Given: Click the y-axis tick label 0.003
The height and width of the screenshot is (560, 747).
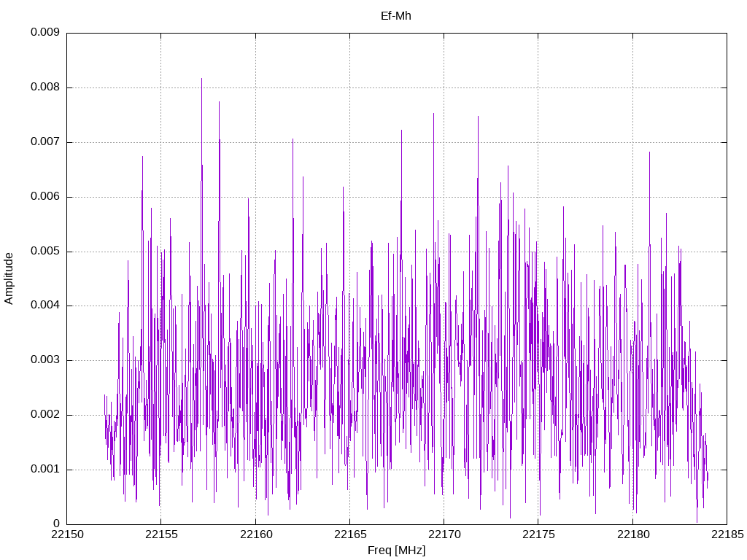Looking at the screenshot, I should 45,360.
